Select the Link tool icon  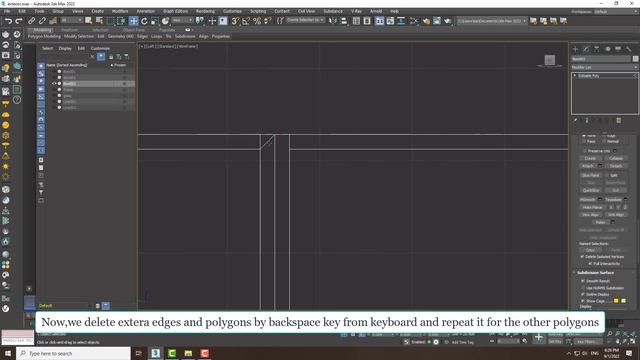pyautogui.click(x=31, y=20)
